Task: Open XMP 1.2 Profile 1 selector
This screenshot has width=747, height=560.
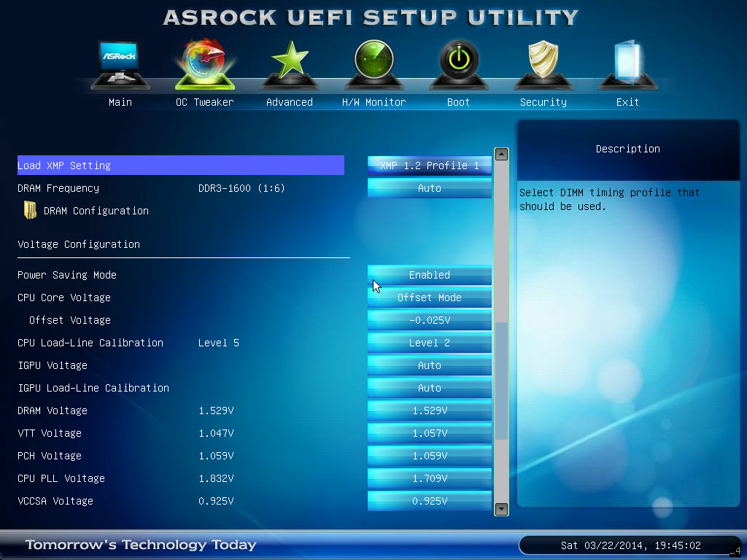Action: 429,166
